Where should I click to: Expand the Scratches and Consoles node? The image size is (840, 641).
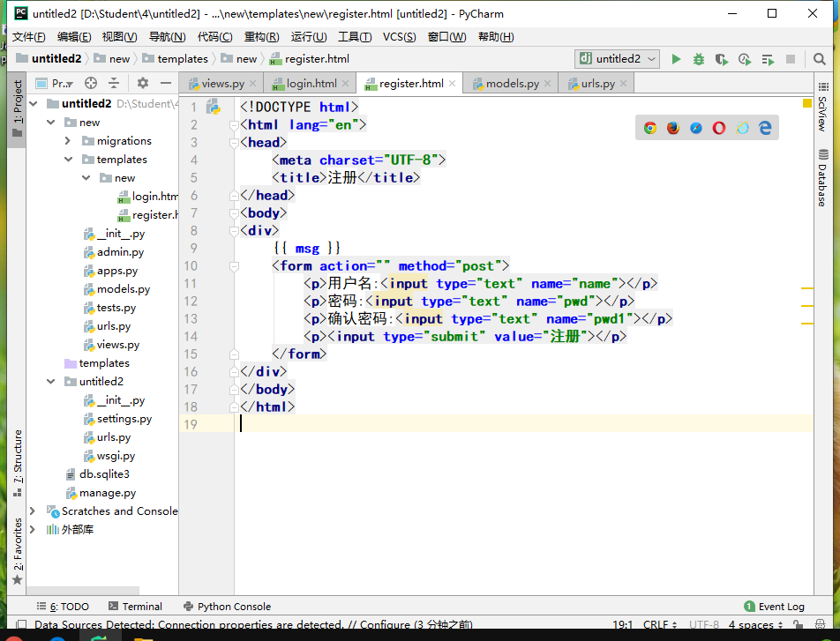click(33, 511)
